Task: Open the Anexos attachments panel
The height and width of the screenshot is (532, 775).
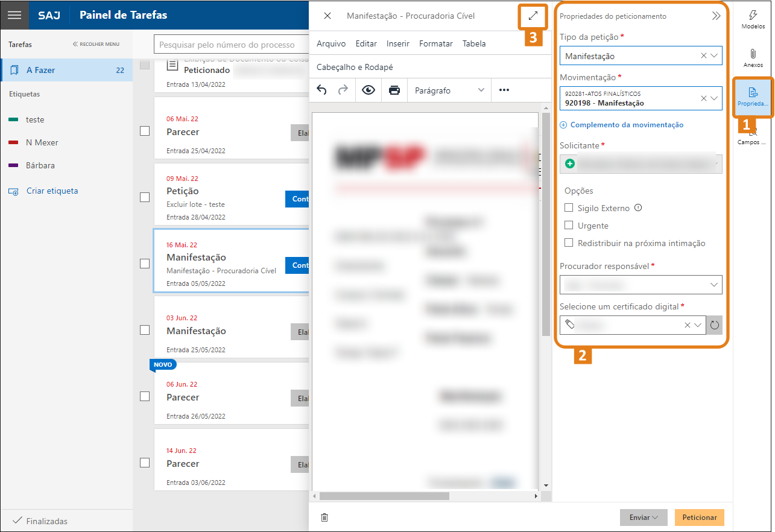Action: tap(753, 58)
